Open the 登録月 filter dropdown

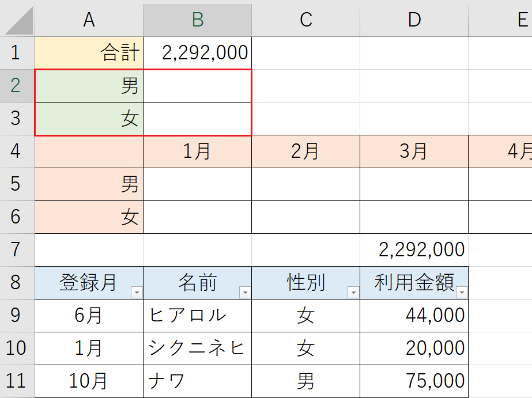(x=137, y=292)
